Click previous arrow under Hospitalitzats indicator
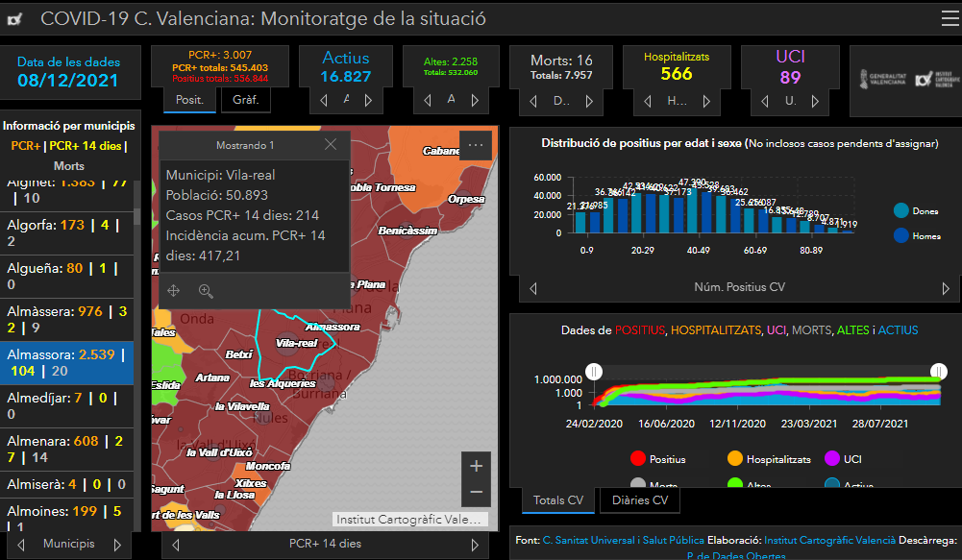Image resolution: width=962 pixels, height=560 pixels. [646, 100]
